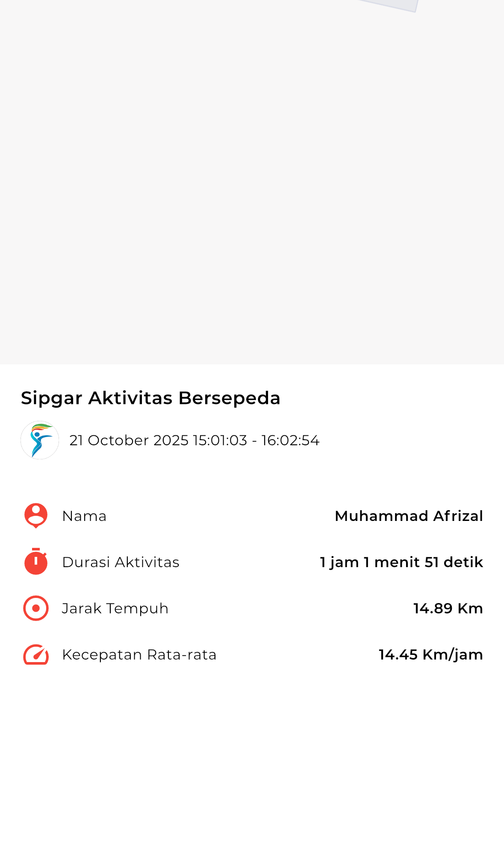Screen dimensions: 504x843
Task: Click the Sipgar runner logo icon
Action: [x=40, y=440]
